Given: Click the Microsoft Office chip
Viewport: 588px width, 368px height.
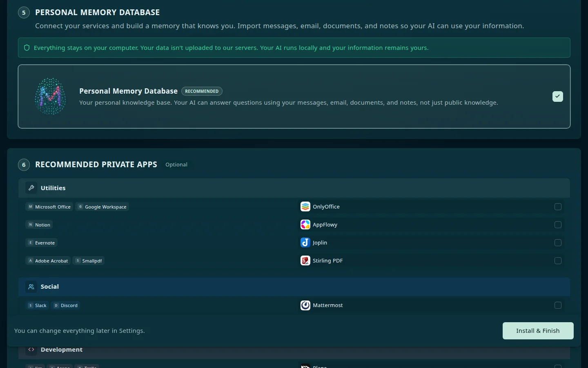Looking at the screenshot, I should click(x=49, y=207).
